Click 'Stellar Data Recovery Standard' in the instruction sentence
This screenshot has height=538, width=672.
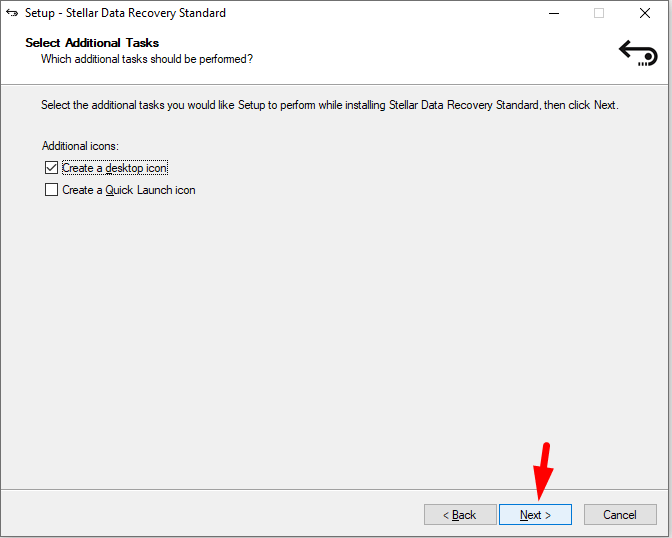(464, 105)
